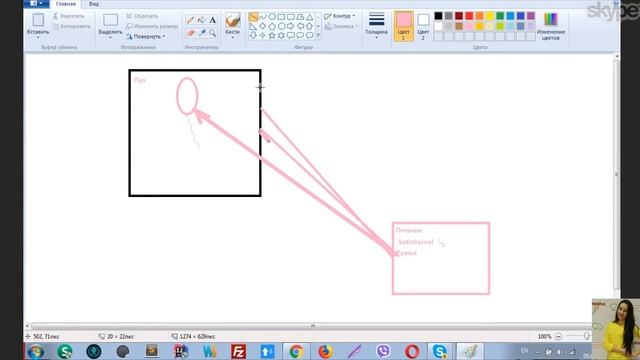Select the Polygon shape in the gallery
The width and height of the screenshot is (640, 360).
[300, 17]
